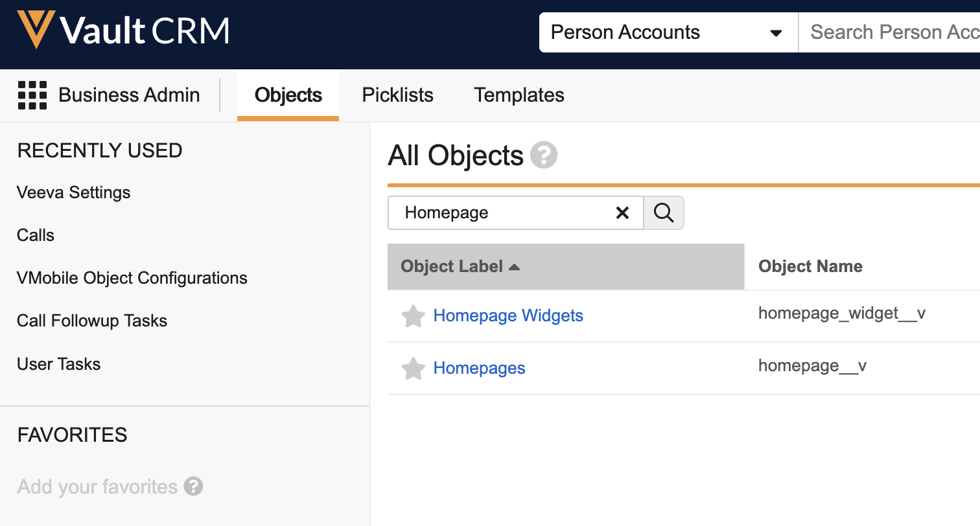Click the help icon beside All Objects
980x526 pixels.
pos(543,155)
